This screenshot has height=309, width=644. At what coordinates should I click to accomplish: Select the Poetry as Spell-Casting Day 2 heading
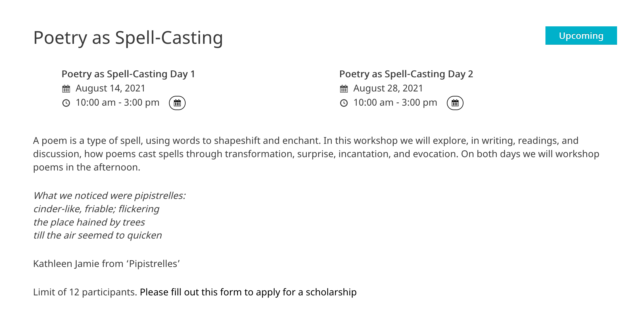(406, 74)
